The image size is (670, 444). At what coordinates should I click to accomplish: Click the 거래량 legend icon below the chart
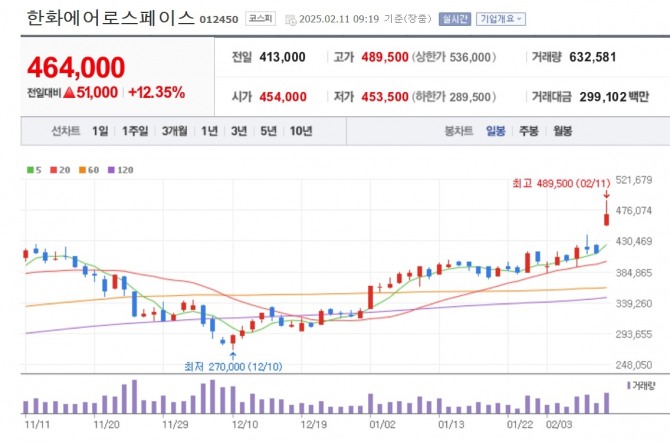[629, 385]
